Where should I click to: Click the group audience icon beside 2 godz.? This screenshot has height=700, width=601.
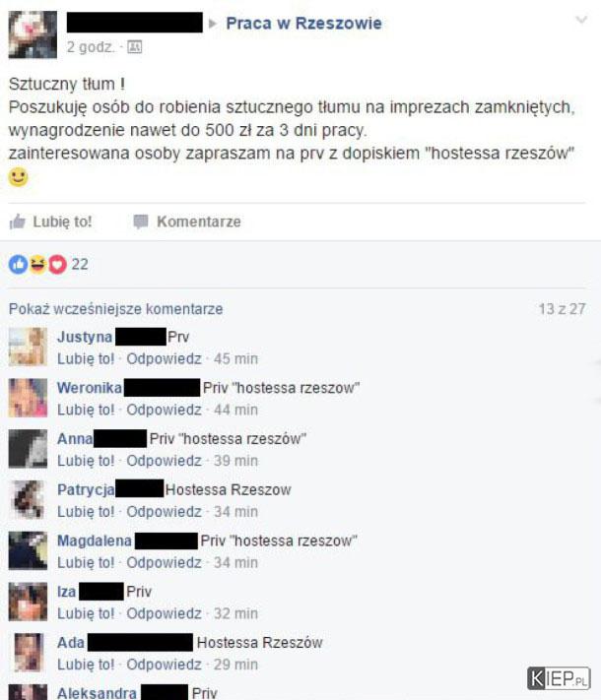[x=135, y=47]
